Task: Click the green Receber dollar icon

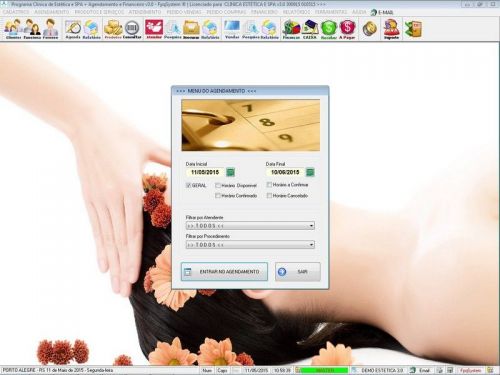Action: point(328,29)
